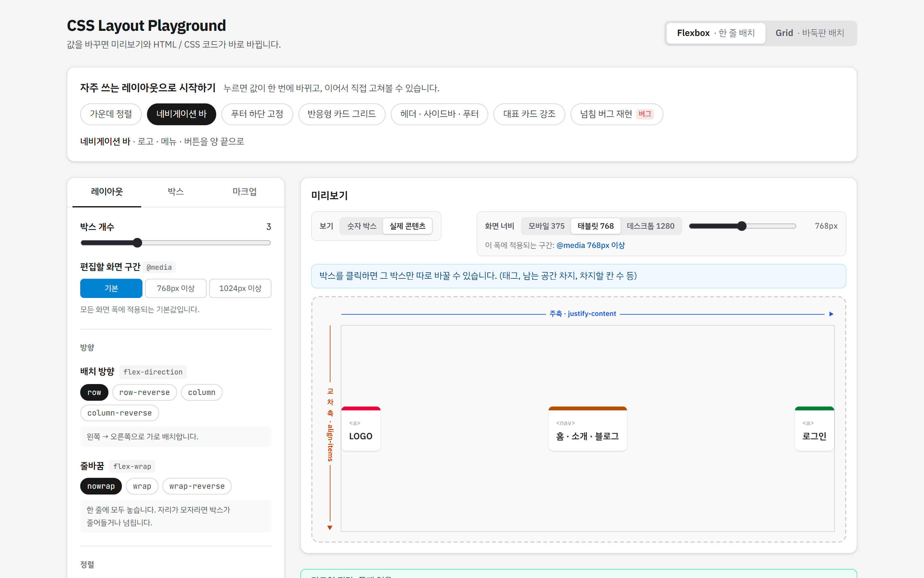Switch to Grid layout mode
The width and height of the screenshot is (924, 578).
click(x=810, y=33)
